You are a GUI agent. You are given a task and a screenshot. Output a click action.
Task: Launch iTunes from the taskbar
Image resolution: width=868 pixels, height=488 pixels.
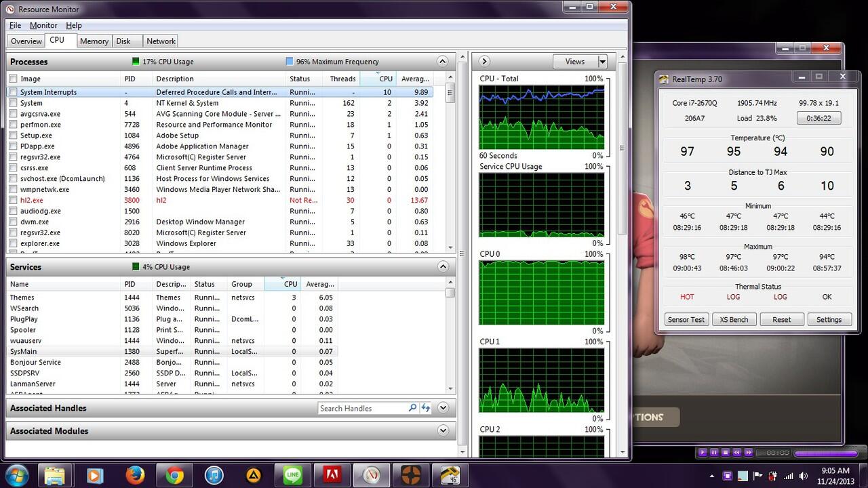click(214, 476)
